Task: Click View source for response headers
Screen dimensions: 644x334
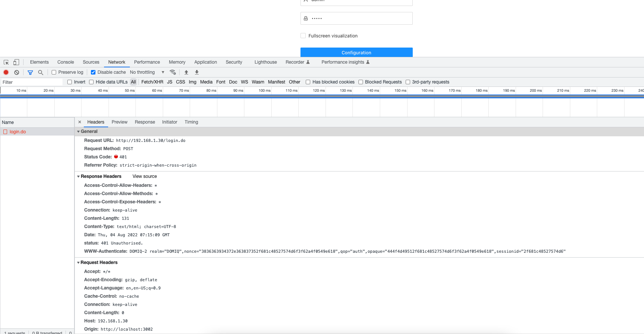Action: click(144, 176)
